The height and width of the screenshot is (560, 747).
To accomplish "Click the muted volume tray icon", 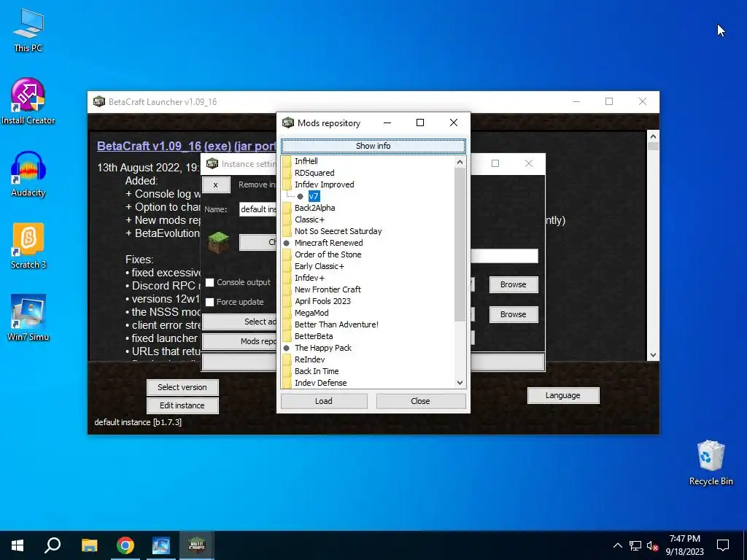I will tap(652, 545).
